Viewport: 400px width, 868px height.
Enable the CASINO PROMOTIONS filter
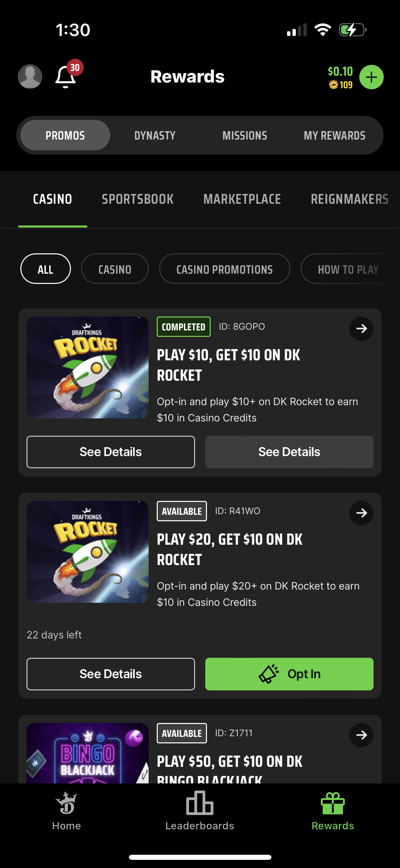[x=224, y=269]
